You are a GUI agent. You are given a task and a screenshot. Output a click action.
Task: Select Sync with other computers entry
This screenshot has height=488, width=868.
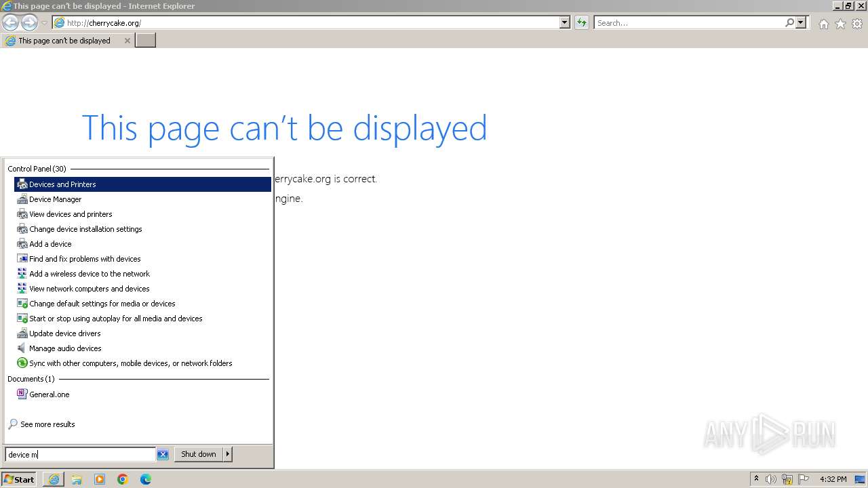pos(142,363)
